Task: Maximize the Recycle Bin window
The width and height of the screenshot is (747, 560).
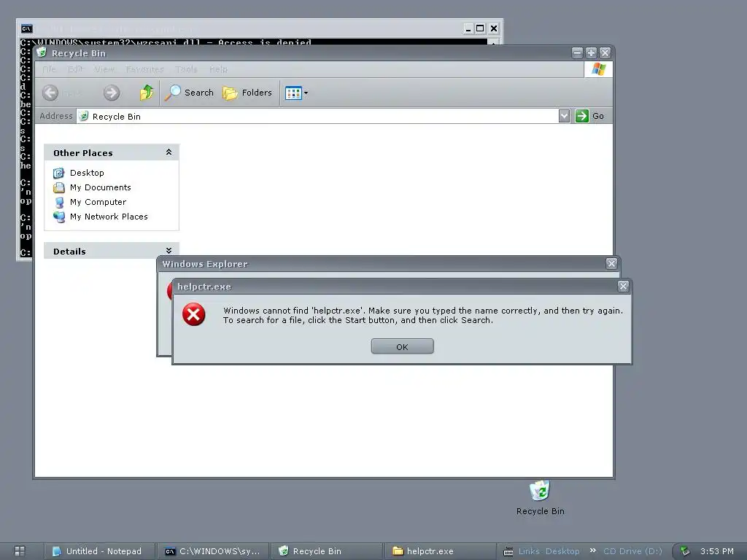Action: pyautogui.click(x=591, y=52)
